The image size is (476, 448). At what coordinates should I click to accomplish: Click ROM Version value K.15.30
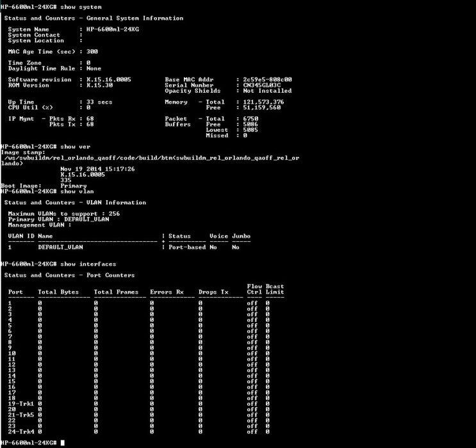point(99,85)
